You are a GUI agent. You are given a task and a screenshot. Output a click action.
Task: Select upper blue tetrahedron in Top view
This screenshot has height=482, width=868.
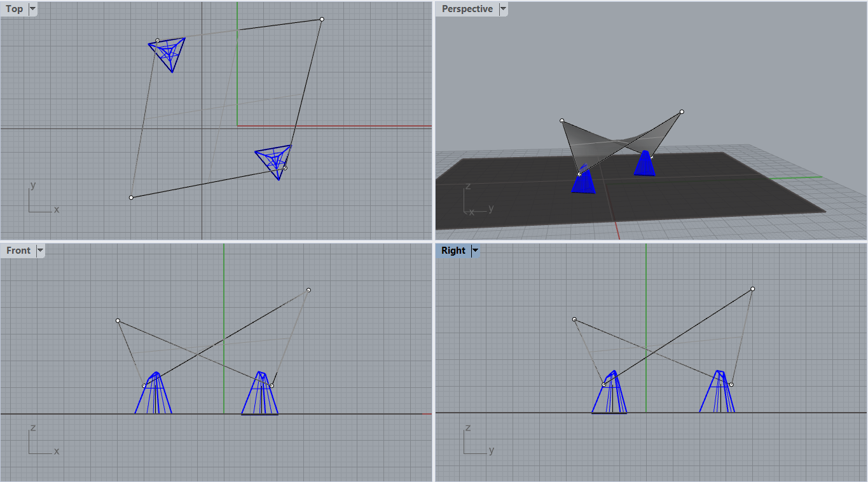point(167,53)
